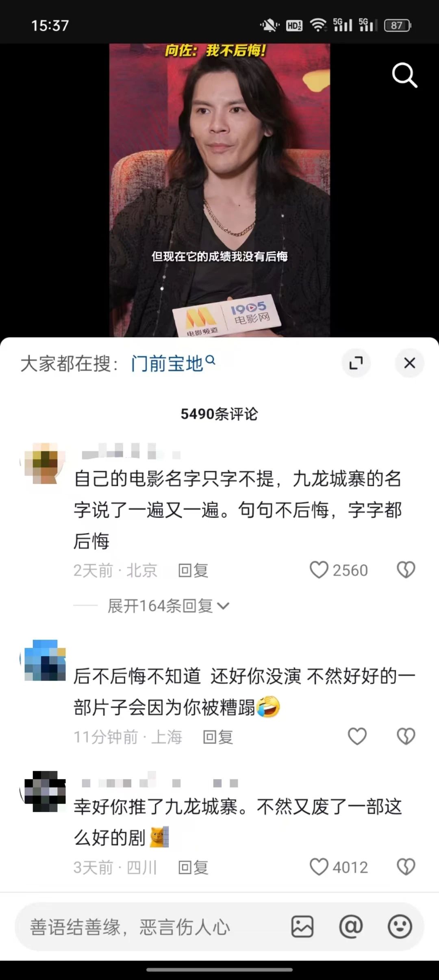
Task: Like the Sichuan comment with 4012 likes
Action: point(319,867)
